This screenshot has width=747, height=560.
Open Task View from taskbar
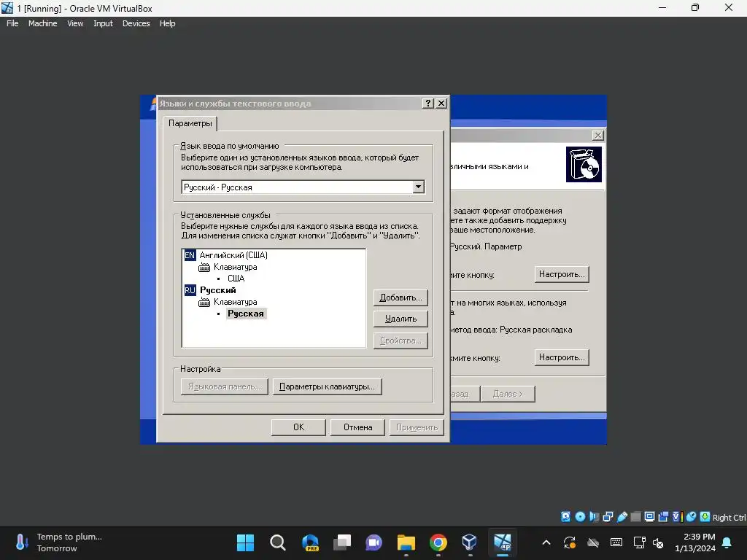342,542
